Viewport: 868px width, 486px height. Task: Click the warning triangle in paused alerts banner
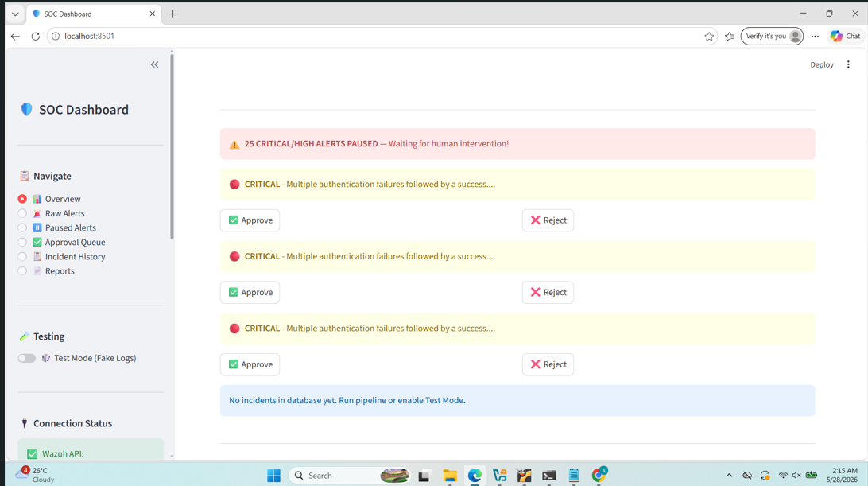point(234,144)
